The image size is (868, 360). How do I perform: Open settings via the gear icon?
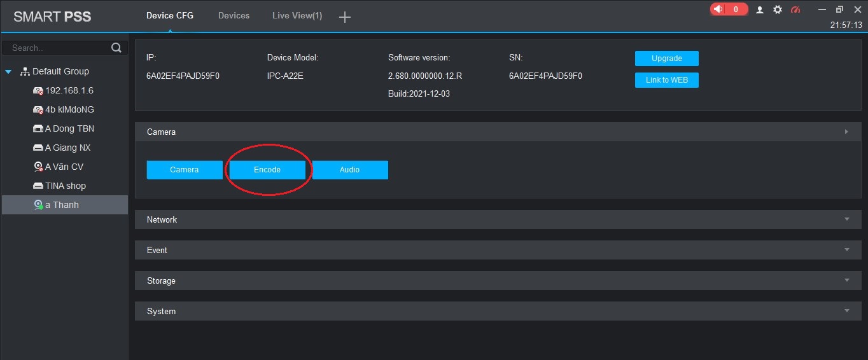click(777, 10)
